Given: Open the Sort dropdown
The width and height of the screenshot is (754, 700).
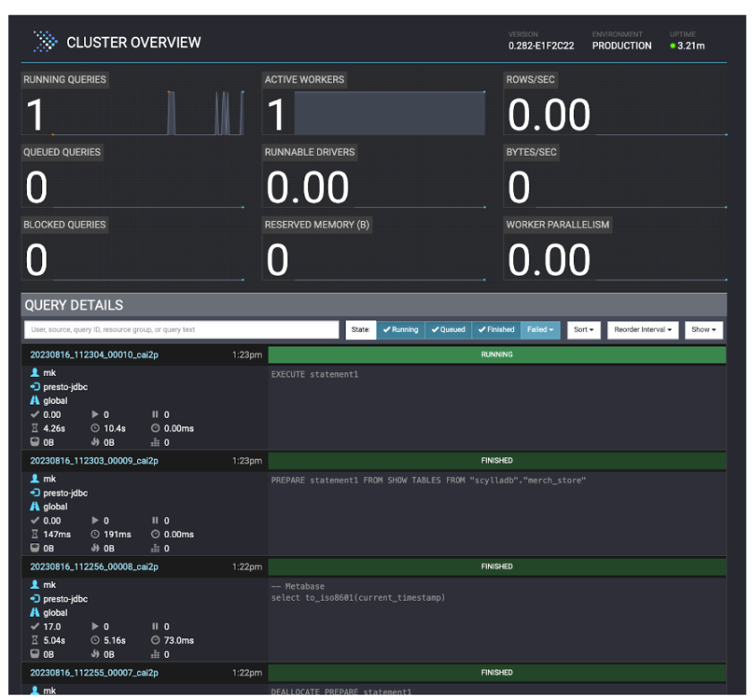Looking at the screenshot, I should point(584,329).
